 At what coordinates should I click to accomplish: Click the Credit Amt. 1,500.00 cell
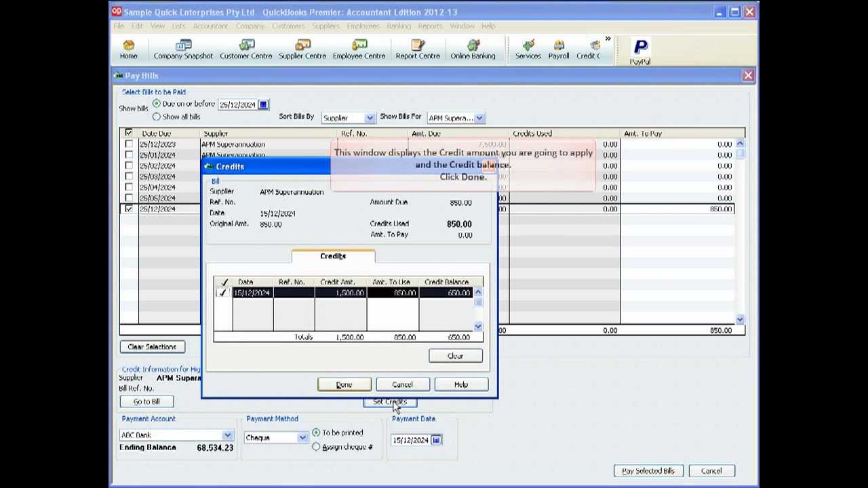[x=340, y=293]
